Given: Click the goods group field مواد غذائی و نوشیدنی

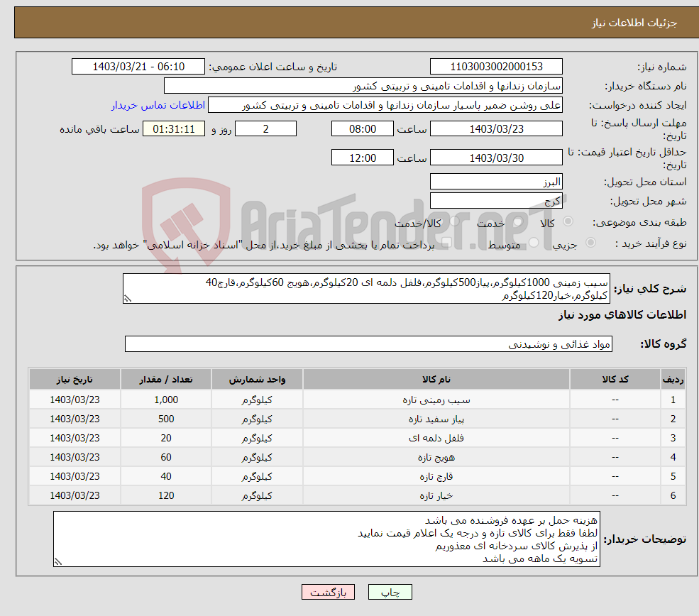Looking at the screenshot, I should (369, 344).
